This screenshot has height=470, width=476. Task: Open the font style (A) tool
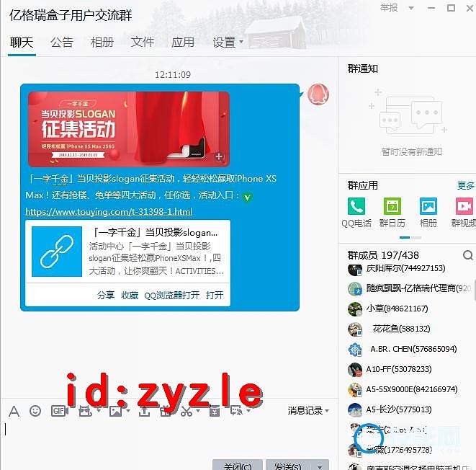(x=14, y=412)
